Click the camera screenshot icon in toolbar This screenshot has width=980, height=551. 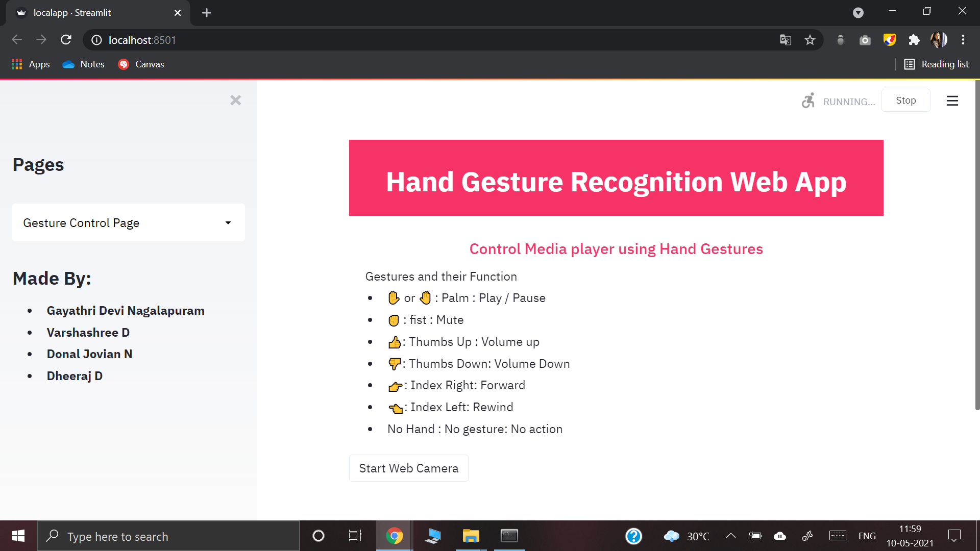(x=865, y=40)
